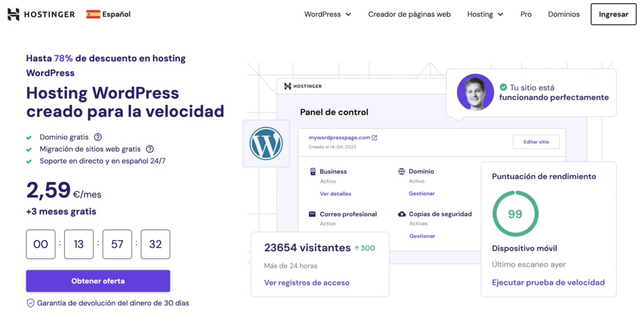Image resolution: width=644 pixels, height=325 pixels.
Task: Open Creador de páginas web menu item
Action: [409, 14]
